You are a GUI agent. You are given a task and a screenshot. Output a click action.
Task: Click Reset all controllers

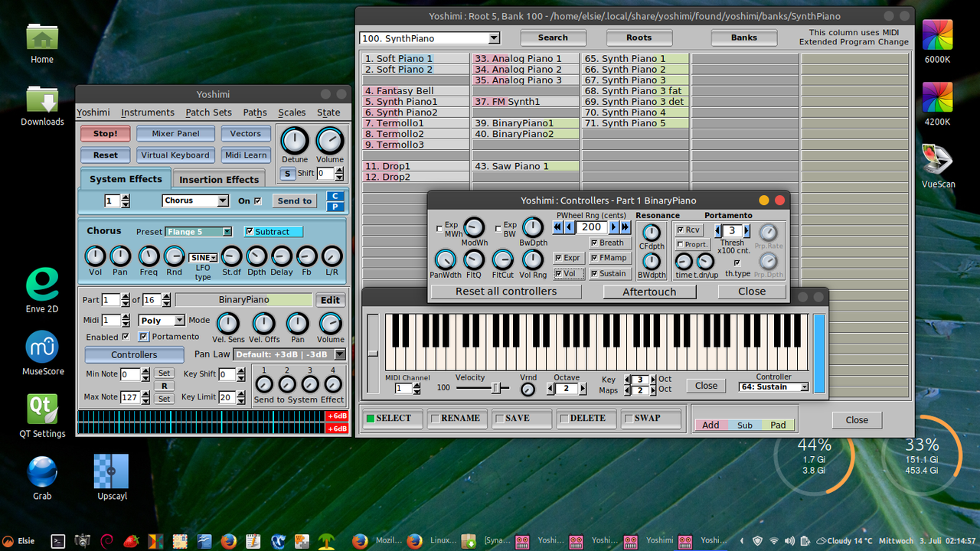506,292
